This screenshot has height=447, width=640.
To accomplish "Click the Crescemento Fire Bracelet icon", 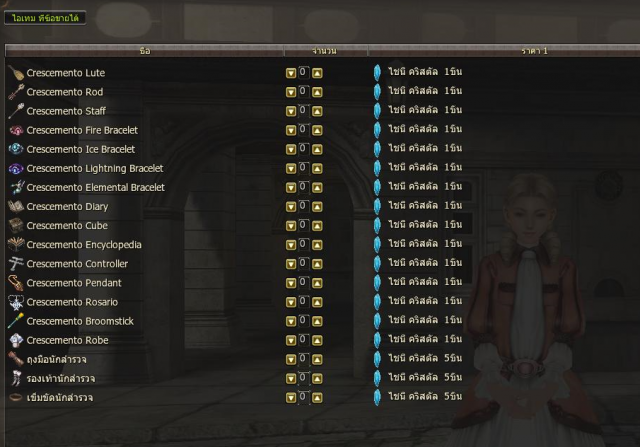I will 16,130.
